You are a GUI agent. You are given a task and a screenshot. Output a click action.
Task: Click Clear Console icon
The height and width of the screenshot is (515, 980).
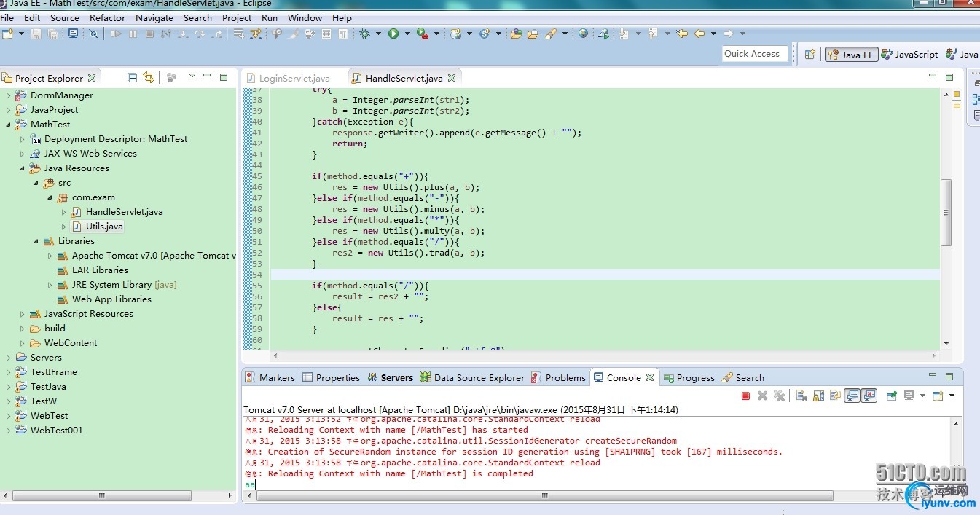click(x=801, y=396)
